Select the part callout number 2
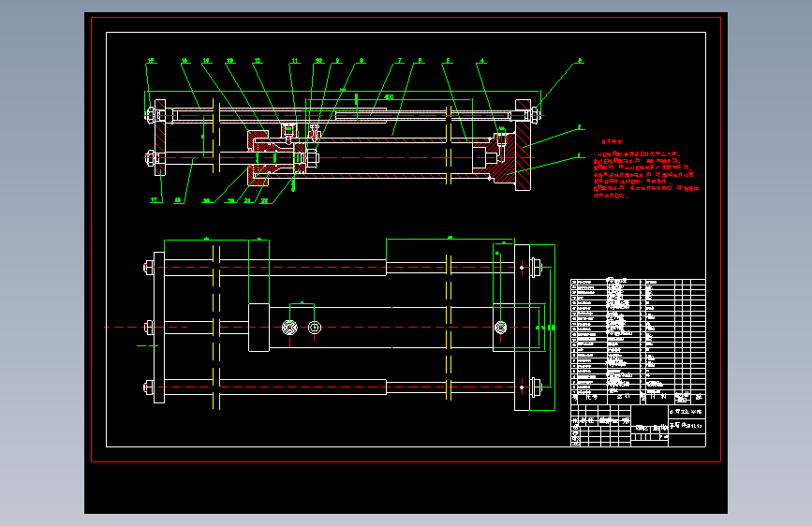 coord(580,127)
